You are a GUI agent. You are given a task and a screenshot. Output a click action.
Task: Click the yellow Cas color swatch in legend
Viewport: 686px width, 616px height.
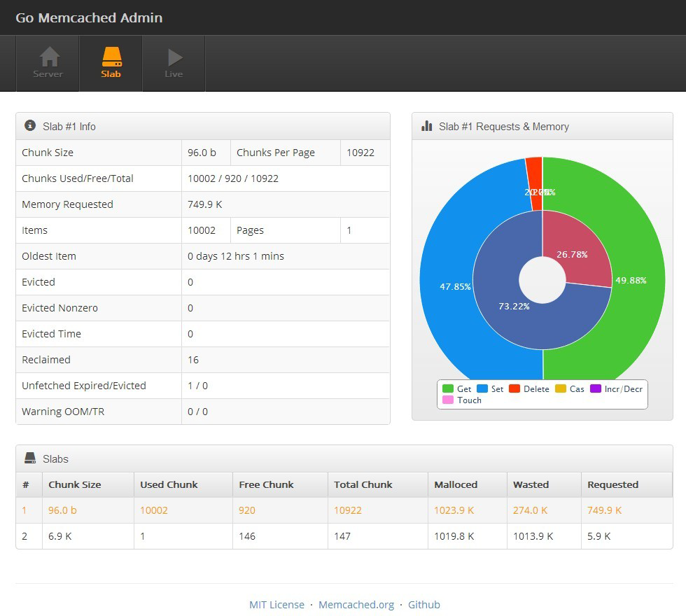pyautogui.click(x=561, y=388)
